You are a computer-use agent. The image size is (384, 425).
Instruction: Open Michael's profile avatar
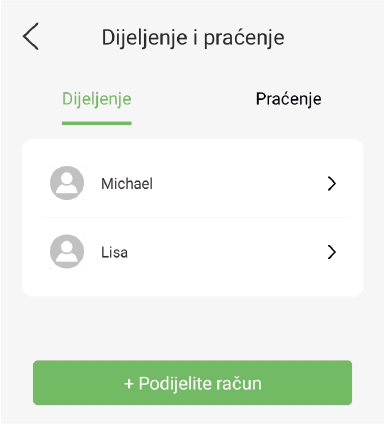(67, 183)
